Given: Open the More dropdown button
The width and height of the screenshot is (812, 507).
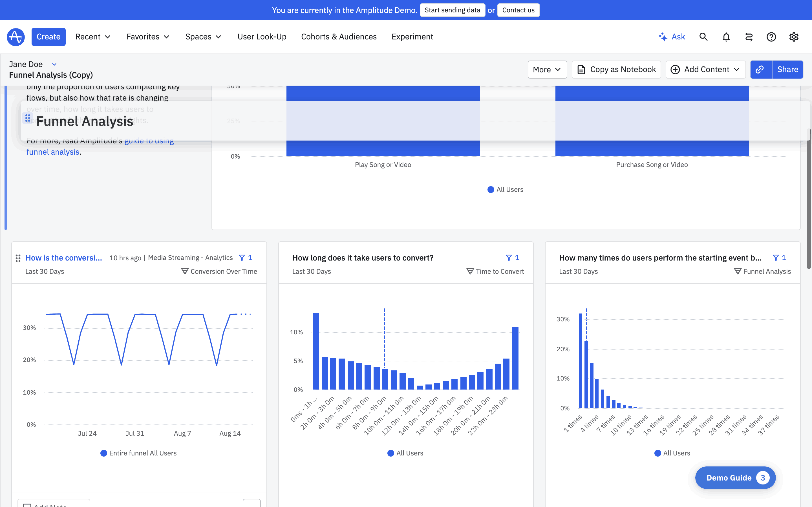Looking at the screenshot, I should [x=547, y=69].
